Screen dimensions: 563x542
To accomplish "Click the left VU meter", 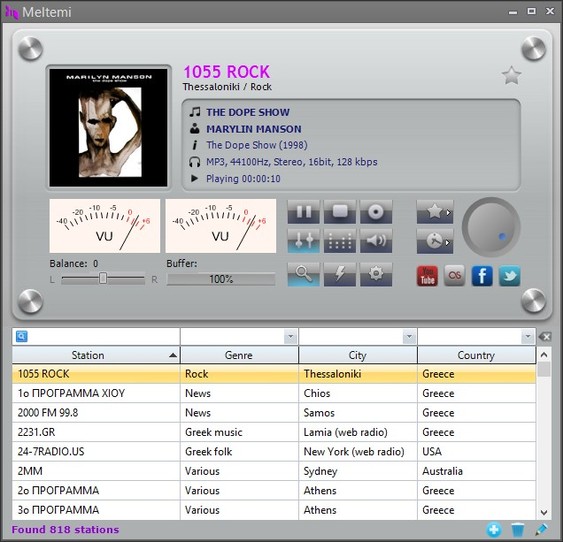I will (104, 226).
